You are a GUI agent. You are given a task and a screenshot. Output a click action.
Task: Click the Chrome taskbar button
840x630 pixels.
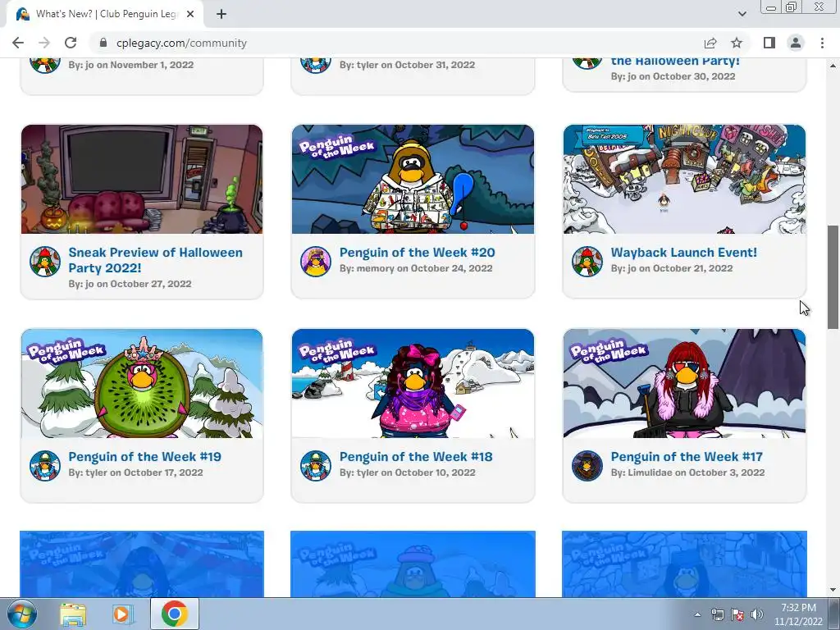[x=175, y=614]
